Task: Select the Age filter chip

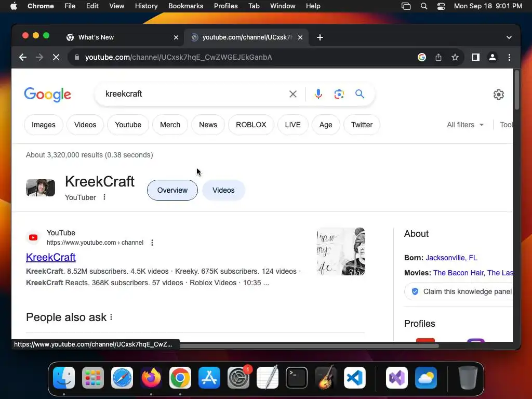Action: [326, 125]
